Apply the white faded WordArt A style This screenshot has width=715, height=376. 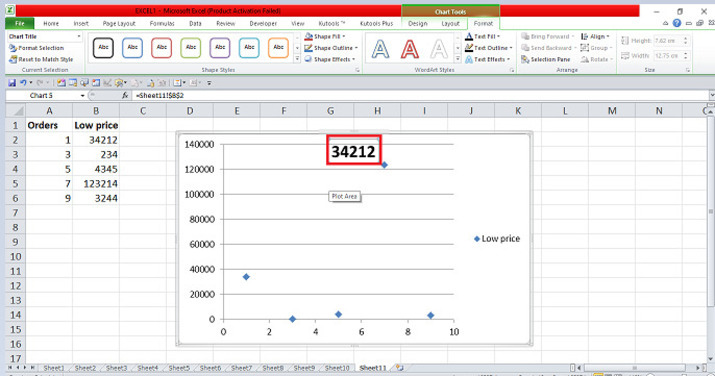(439, 49)
